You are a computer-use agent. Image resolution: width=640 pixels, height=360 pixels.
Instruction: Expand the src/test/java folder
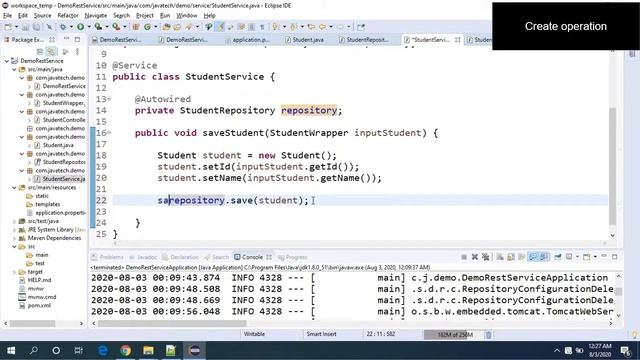pyautogui.click(x=14, y=221)
